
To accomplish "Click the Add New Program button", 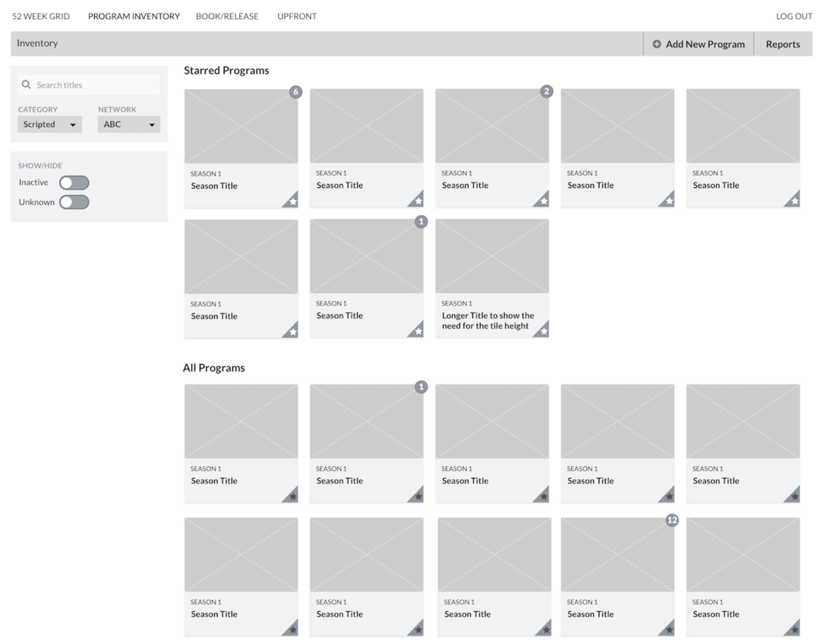I will coord(698,44).
